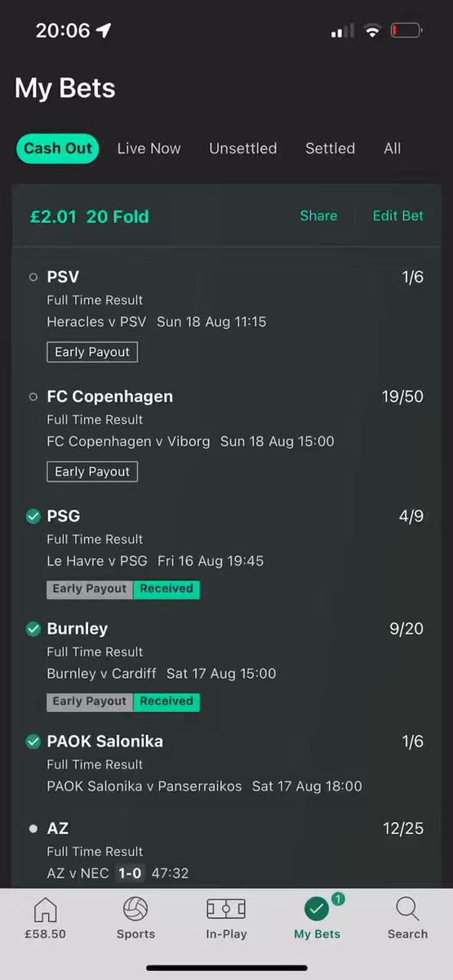Open Search via the magnifying glass icon
Viewport: 453px width, 980px height.
click(x=407, y=909)
